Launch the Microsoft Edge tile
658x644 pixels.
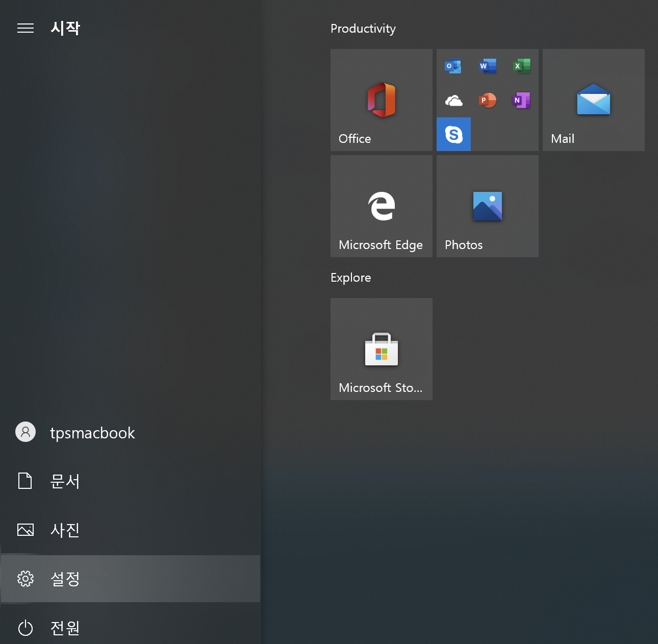coord(382,206)
